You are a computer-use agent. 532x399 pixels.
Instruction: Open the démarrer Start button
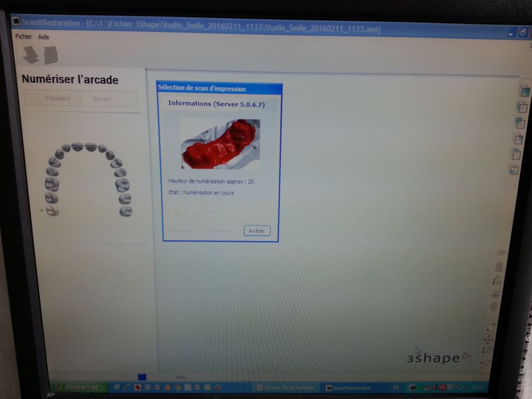pyautogui.click(x=79, y=387)
